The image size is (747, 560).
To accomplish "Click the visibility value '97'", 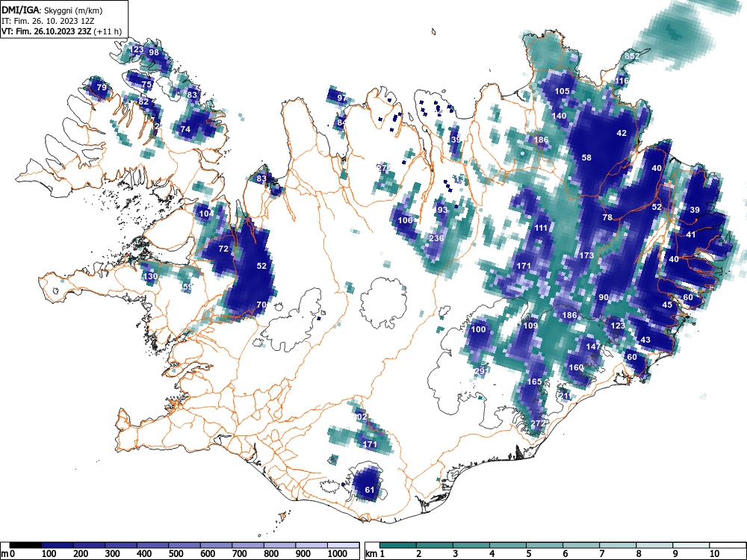I will tap(341, 98).
